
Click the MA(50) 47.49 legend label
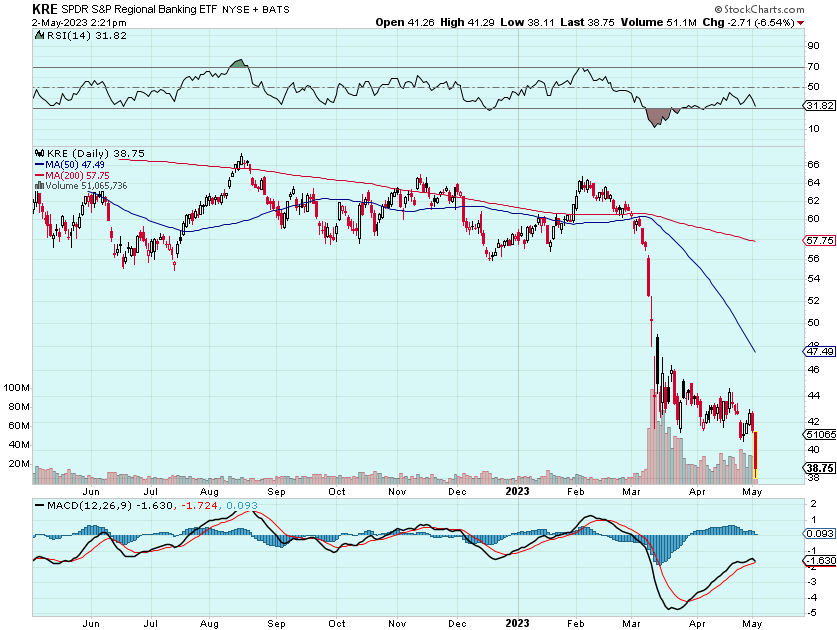(75, 165)
